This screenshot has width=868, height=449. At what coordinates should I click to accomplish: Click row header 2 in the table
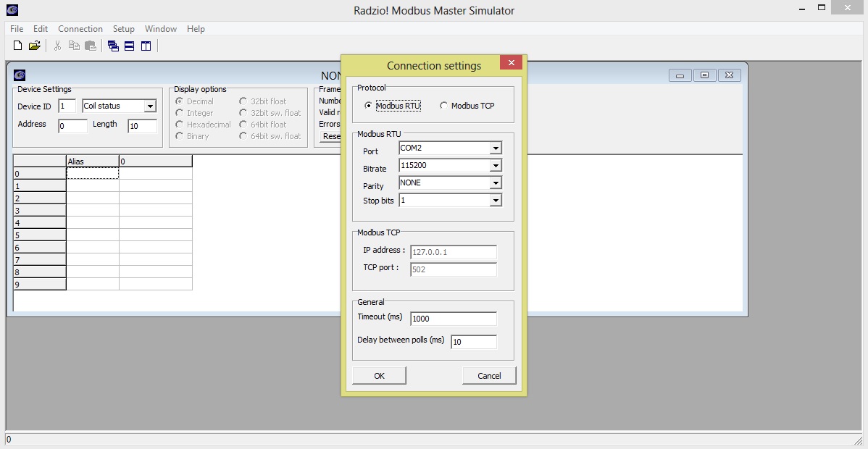coord(40,198)
